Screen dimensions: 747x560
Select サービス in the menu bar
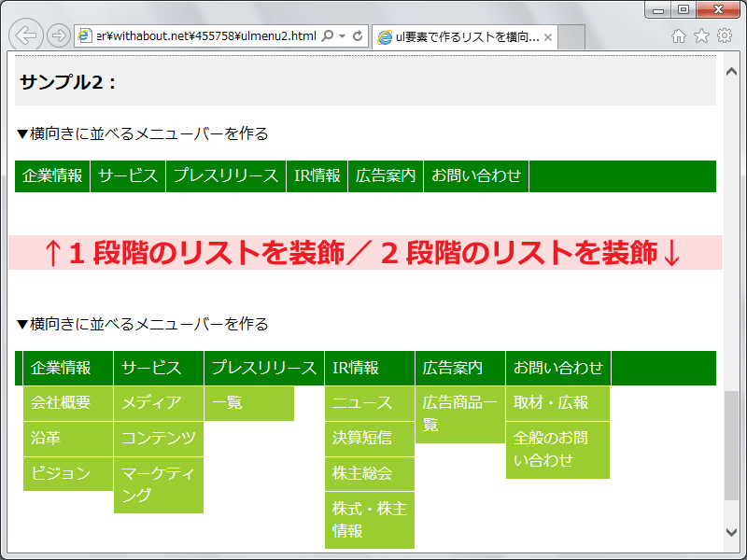click(x=128, y=175)
